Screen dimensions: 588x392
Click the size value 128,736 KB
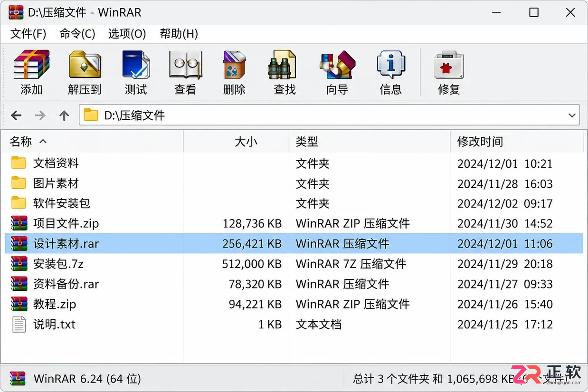pyautogui.click(x=252, y=223)
